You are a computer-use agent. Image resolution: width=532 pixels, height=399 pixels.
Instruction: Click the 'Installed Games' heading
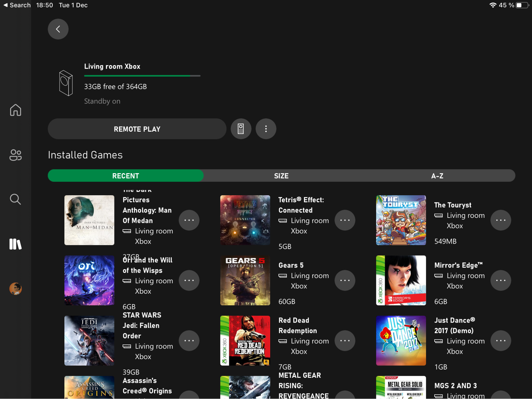85,155
